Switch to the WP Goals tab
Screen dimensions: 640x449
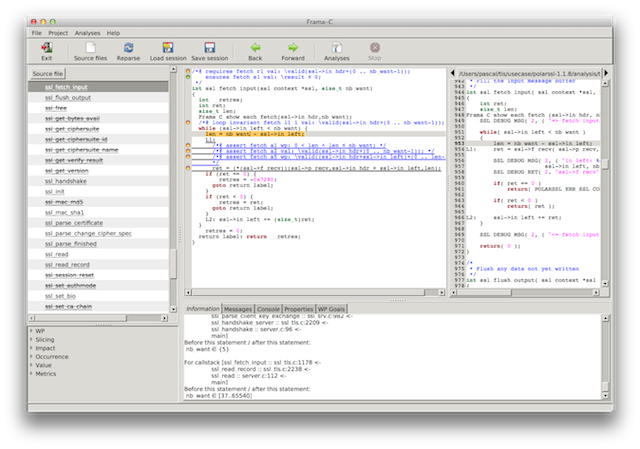pos(331,309)
